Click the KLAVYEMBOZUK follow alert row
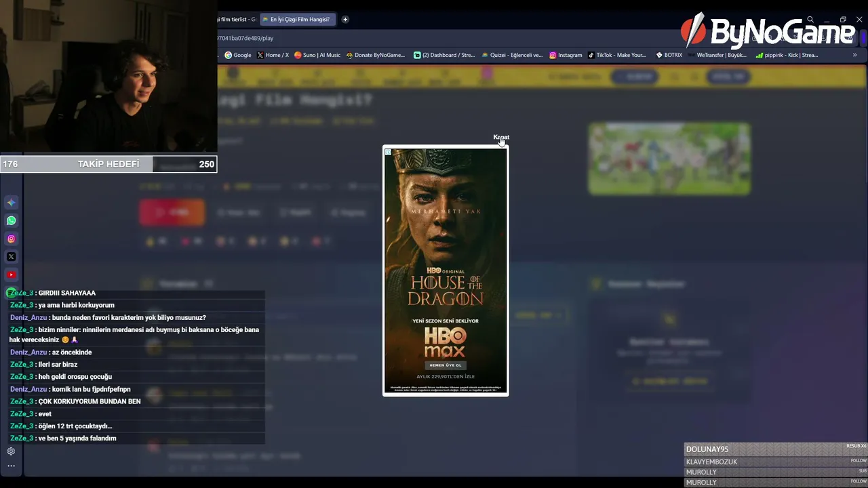The width and height of the screenshot is (868, 488). tap(776, 462)
